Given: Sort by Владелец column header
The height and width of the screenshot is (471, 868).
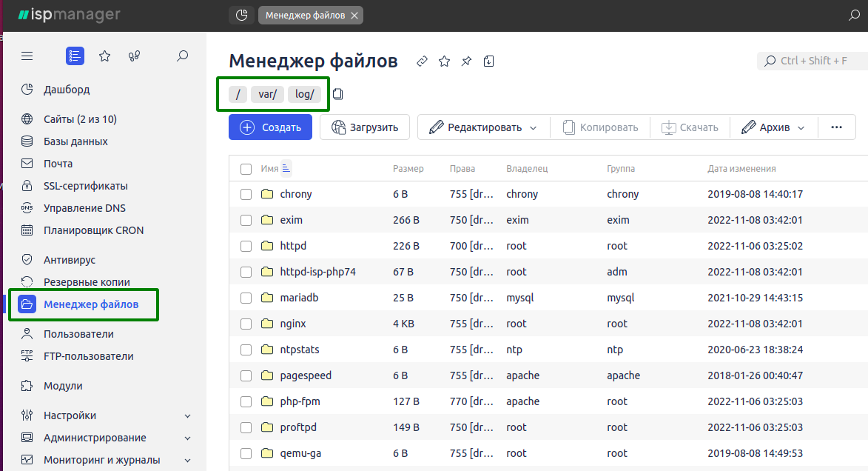Looking at the screenshot, I should pos(526,168).
